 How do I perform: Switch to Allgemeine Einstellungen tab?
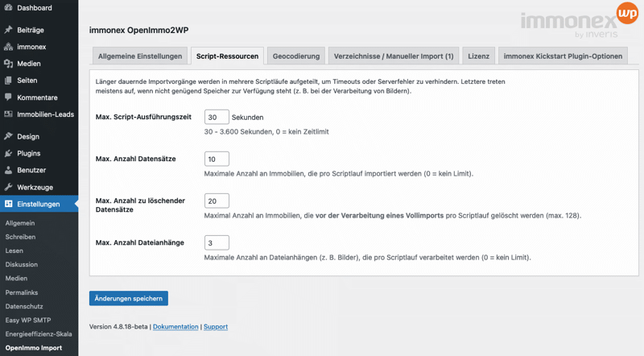pyautogui.click(x=139, y=56)
